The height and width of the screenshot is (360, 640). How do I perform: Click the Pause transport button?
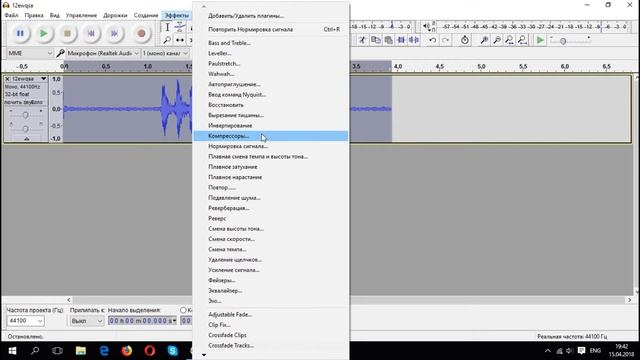(20, 33)
